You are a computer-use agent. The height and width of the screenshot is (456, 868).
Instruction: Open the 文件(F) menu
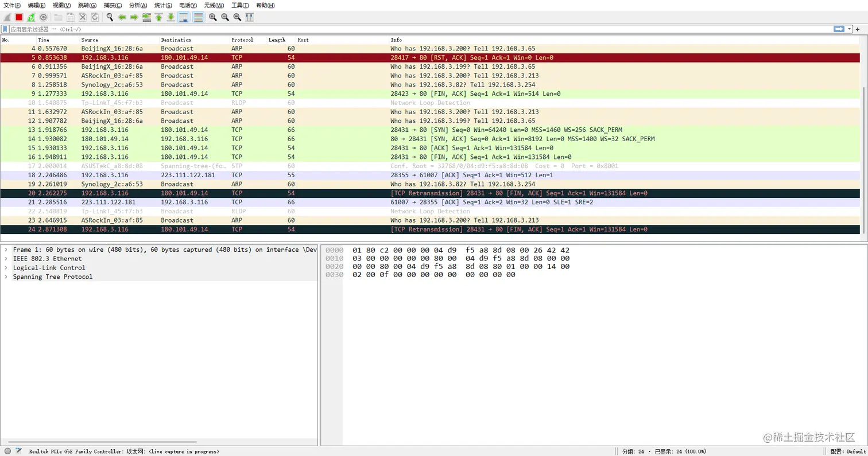coord(12,5)
